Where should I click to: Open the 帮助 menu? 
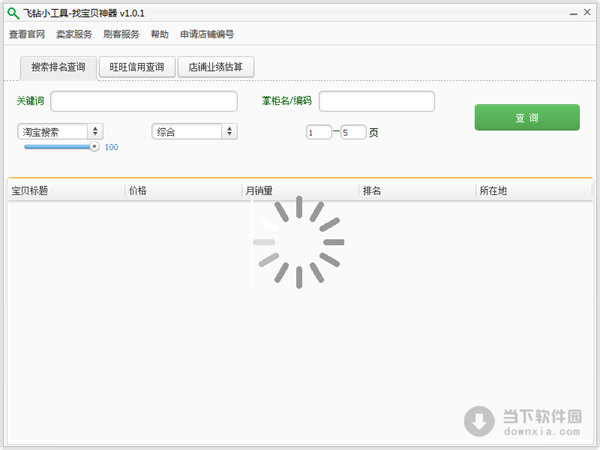point(160,34)
